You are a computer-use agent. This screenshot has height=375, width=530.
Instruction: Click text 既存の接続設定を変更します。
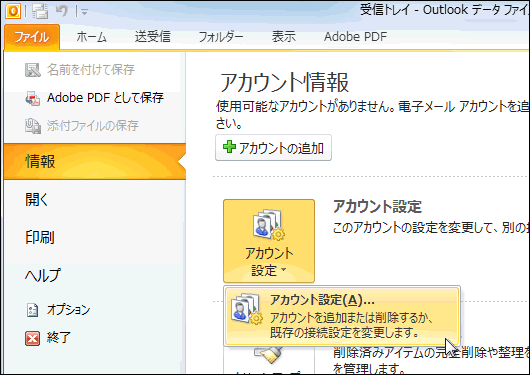point(344,332)
